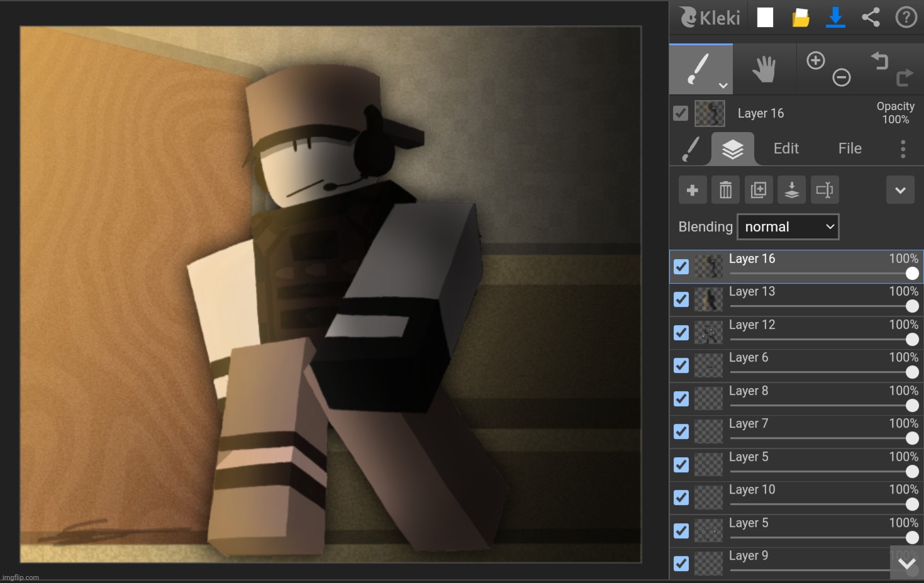The width and height of the screenshot is (924, 583).
Task: Open the Blending mode dropdown
Action: coord(788,227)
